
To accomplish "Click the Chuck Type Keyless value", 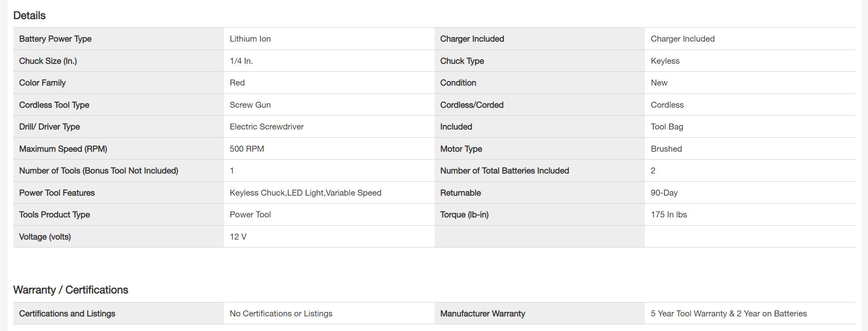I will point(665,61).
